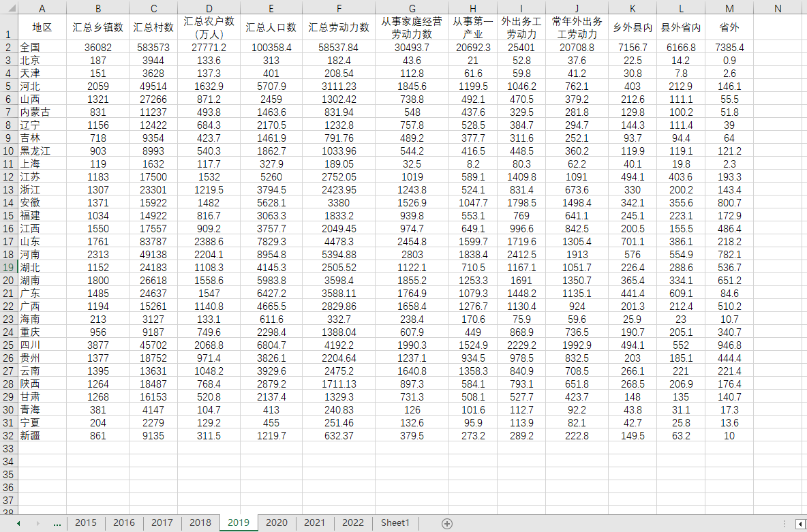Click cell with value 1992.9

click(577, 345)
